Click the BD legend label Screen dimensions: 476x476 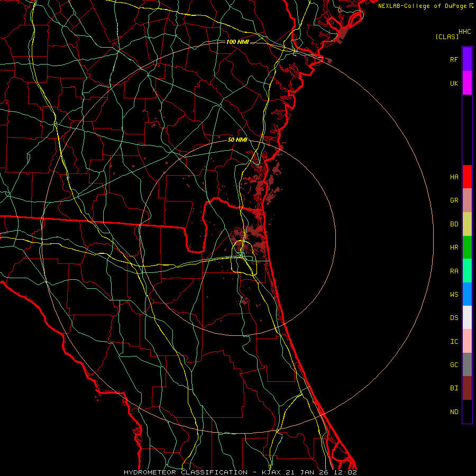454,224
